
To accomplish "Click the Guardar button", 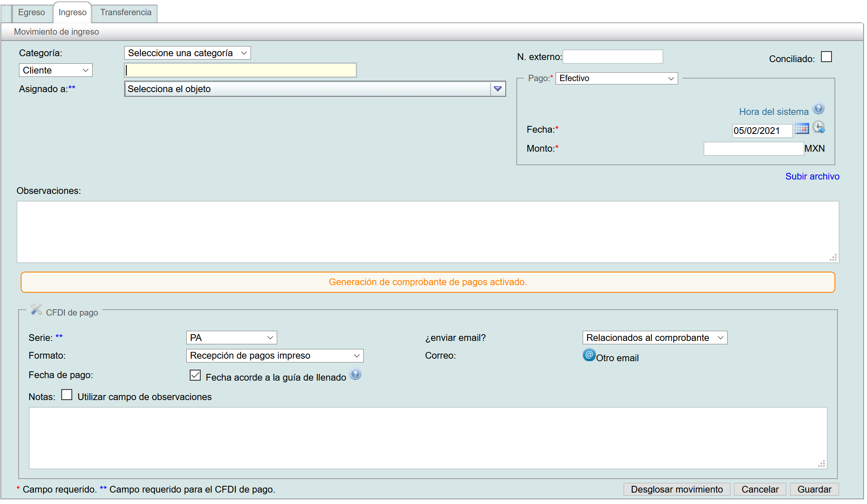I will point(814,489).
